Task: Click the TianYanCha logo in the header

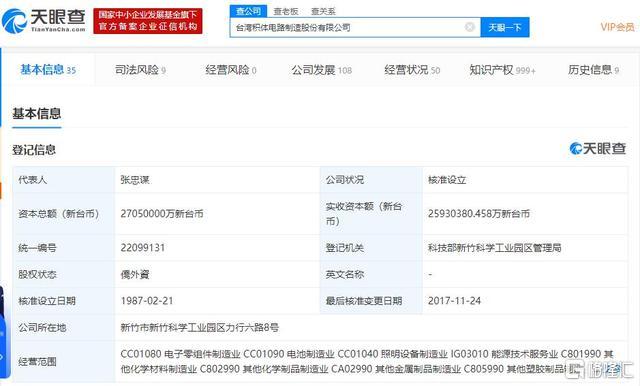Action: [44, 20]
